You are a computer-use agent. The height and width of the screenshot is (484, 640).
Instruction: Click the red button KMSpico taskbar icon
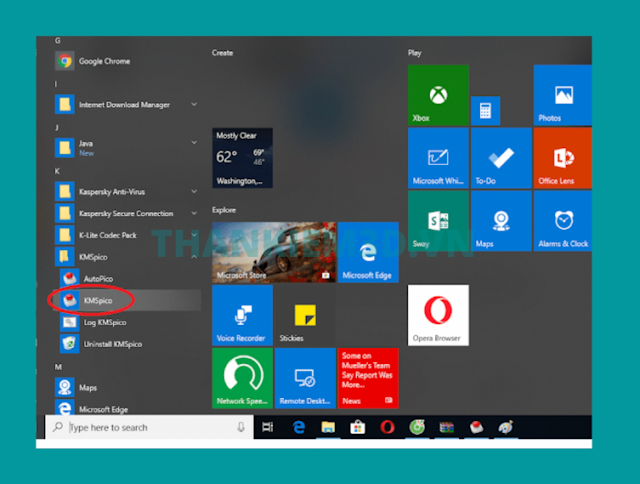point(476,427)
